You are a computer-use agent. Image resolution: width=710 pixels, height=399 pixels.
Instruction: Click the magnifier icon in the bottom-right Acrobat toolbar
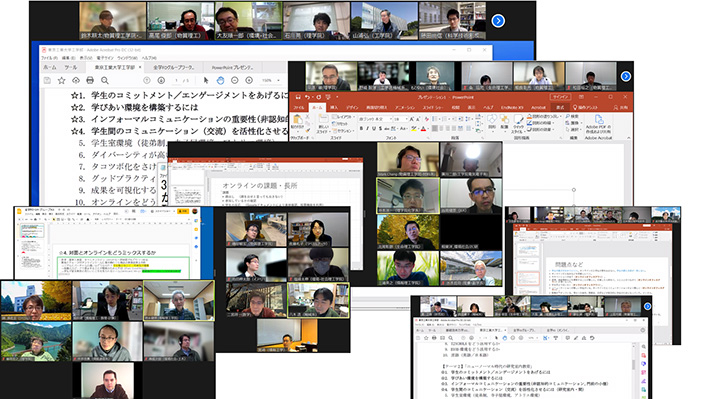451,338
